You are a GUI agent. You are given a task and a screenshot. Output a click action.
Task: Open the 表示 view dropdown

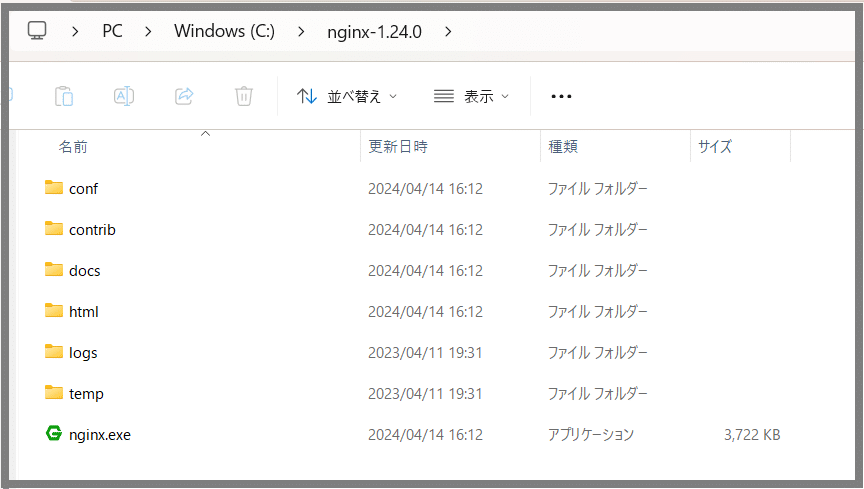click(x=471, y=96)
